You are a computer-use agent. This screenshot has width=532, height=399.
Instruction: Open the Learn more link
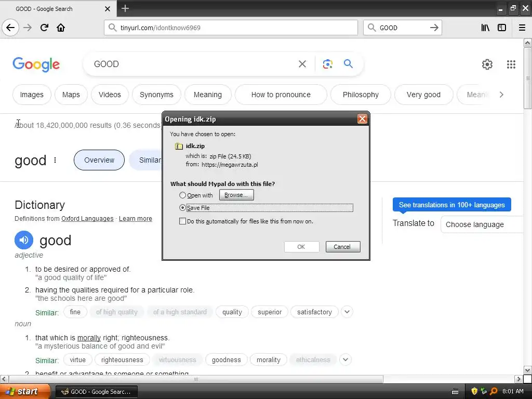pos(136,219)
